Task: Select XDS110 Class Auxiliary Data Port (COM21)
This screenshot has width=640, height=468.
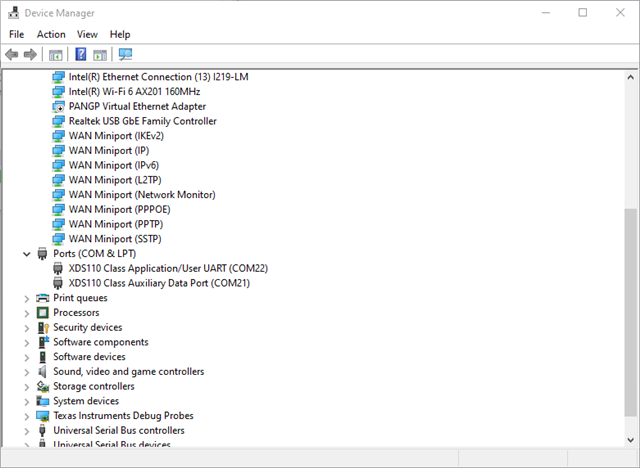Action: point(159,283)
